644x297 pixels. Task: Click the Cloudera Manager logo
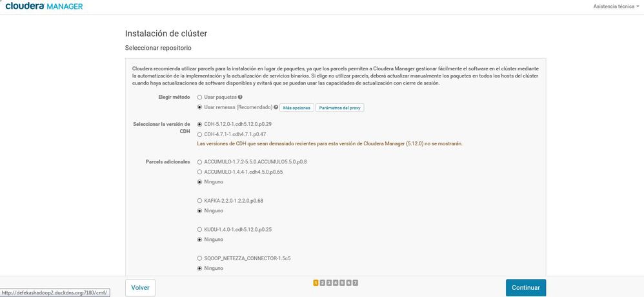click(44, 6)
